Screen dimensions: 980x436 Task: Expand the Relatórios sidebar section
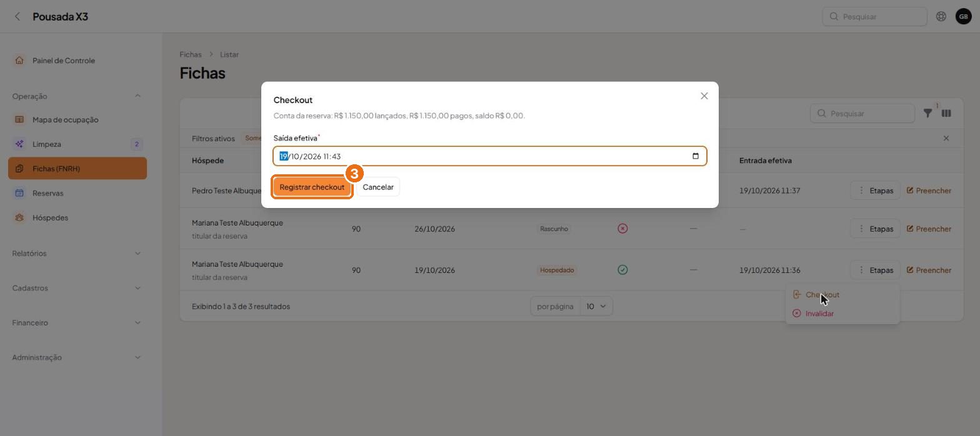(77, 253)
